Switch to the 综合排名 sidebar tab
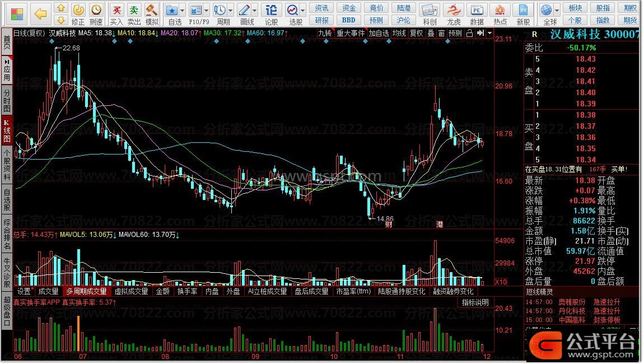This screenshot has width=644, height=364. (x=7, y=234)
